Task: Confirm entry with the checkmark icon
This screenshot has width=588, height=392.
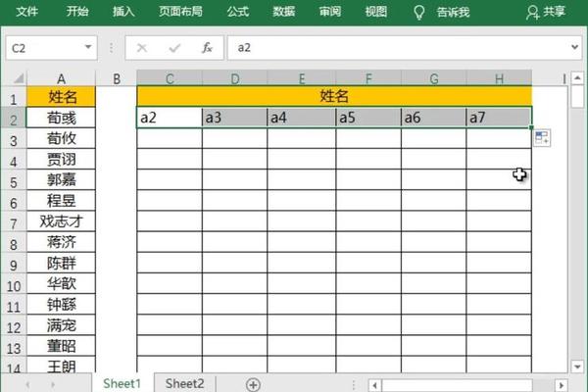Action: coord(174,48)
